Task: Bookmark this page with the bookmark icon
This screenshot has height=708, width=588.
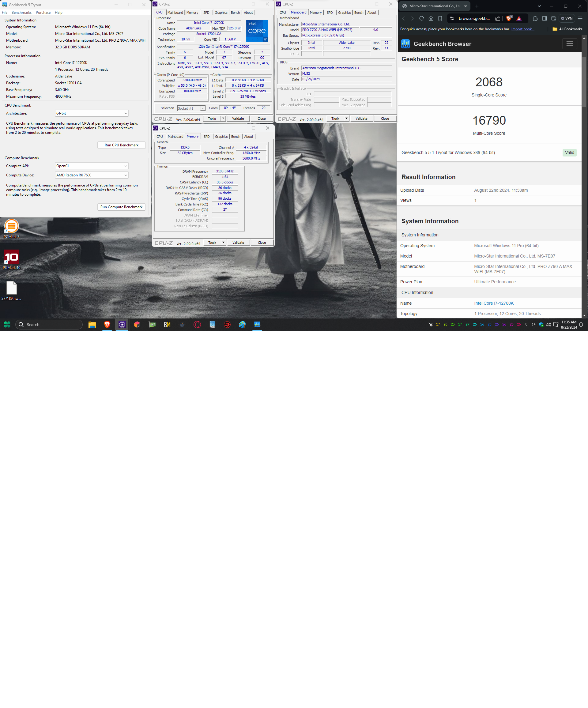Action: click(440, 19)
